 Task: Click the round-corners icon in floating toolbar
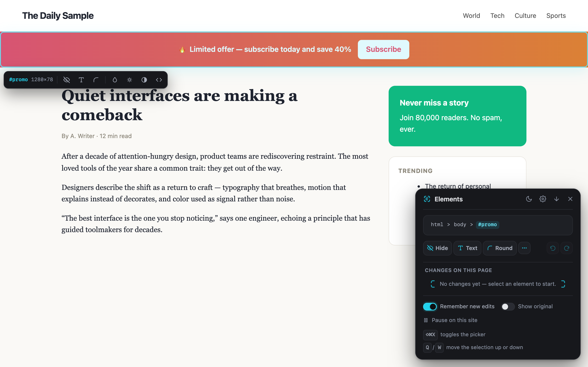click(96, 80)
